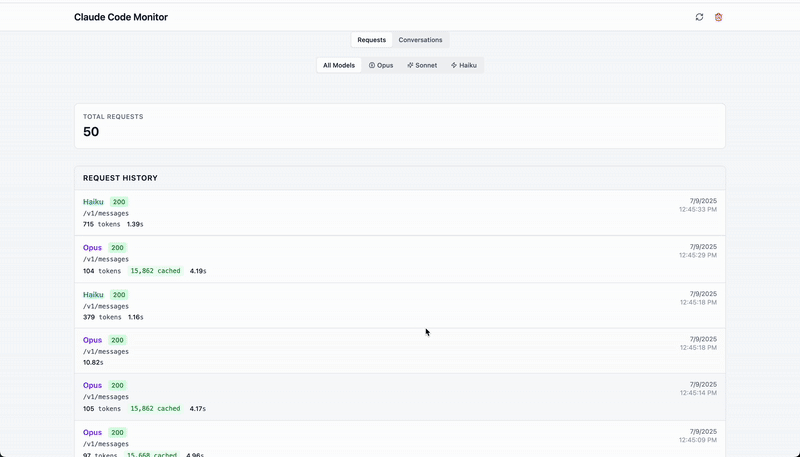
Task: Click the 200 status badge on the 10.82s request
Action: 117,340
